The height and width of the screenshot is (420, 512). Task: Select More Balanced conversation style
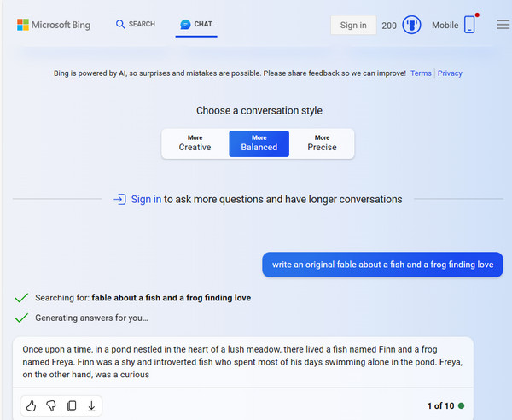pyautogui.click(x=259, y=143)
